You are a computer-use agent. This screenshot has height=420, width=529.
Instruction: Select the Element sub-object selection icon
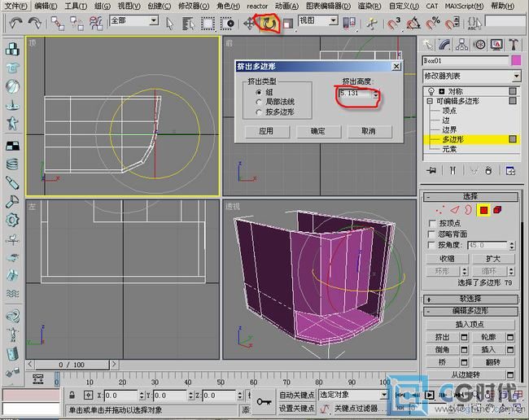coord(497,210)
